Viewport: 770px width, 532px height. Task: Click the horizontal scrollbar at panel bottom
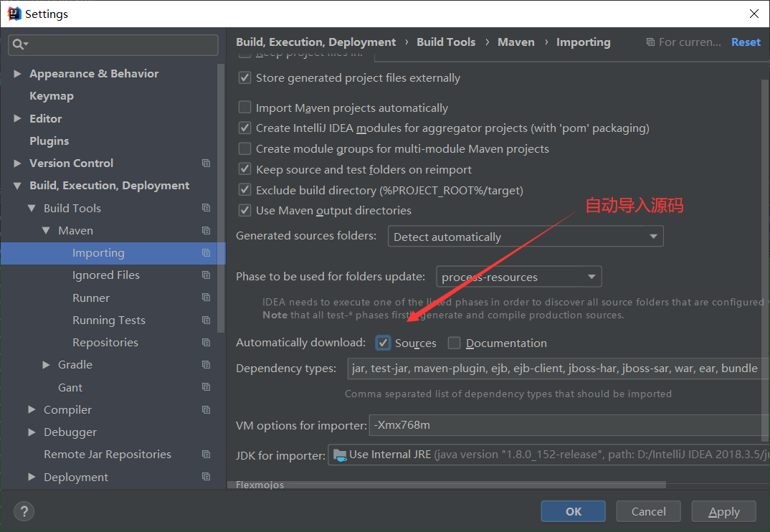click(447, 485)
